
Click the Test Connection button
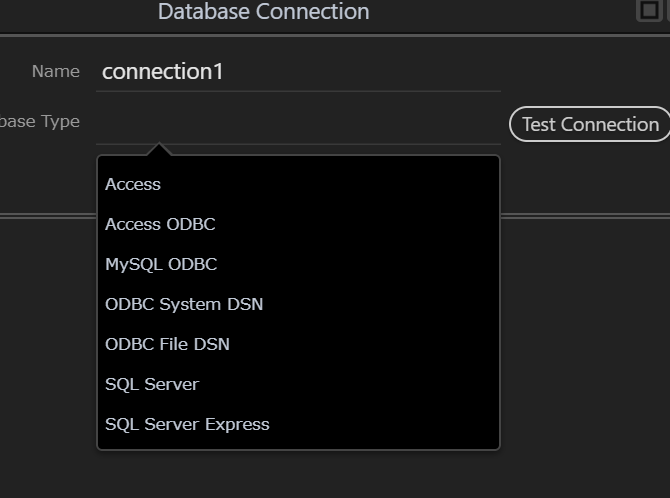pos(590,124)
